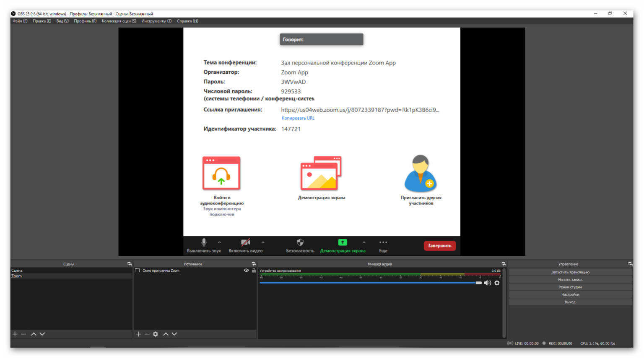The height and width of the screenshot is (358, 644).
Task: Move the scene down with the arrow
Action: pyautogui.click(x=42, y=334)
